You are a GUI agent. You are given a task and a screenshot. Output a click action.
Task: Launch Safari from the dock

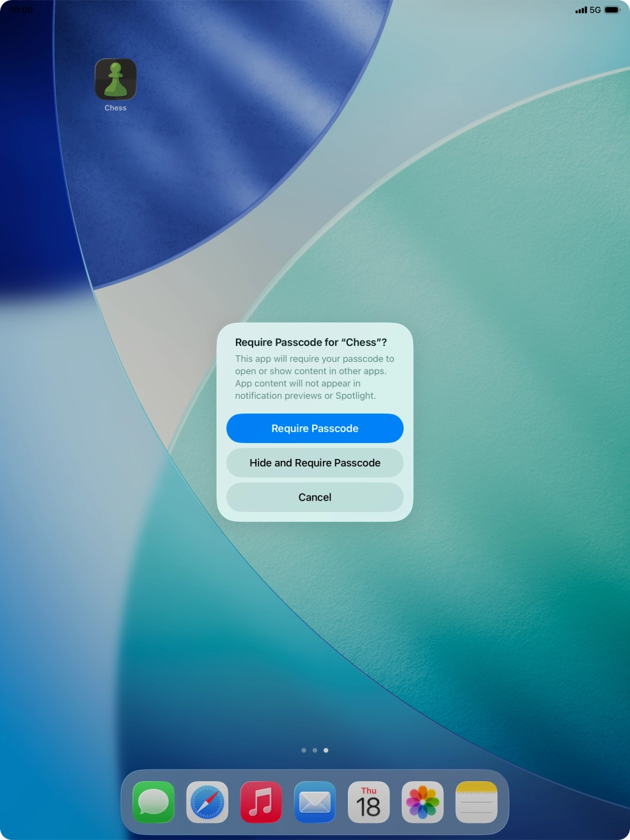pyautogui.click(x=207, y=802)
